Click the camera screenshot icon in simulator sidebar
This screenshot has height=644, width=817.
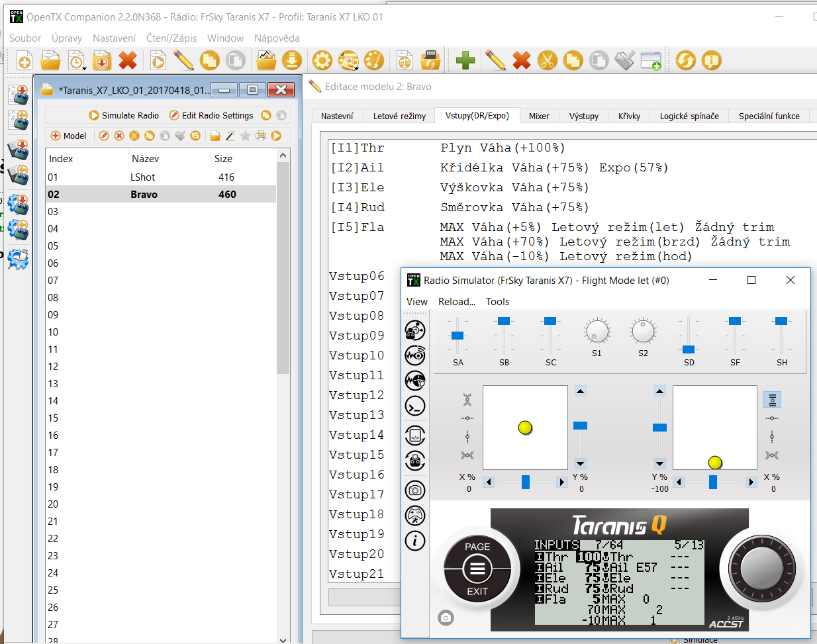click(x=415, y=490)
